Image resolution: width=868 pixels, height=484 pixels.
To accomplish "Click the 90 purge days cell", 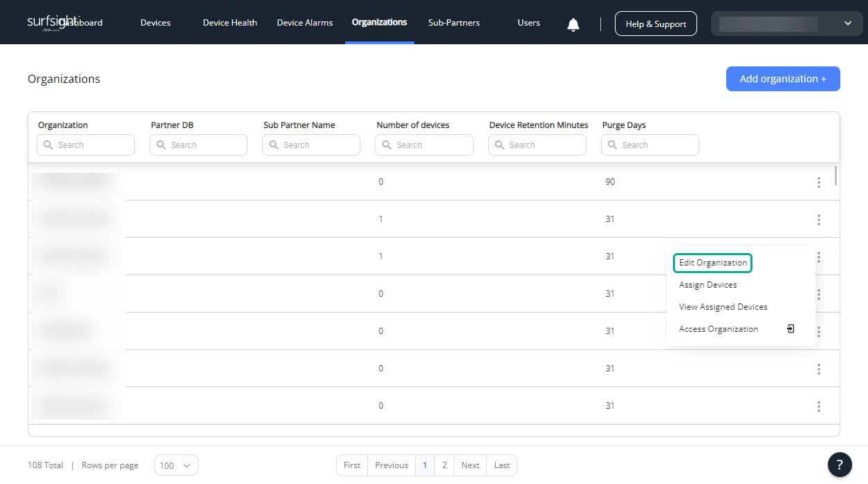I will 609,182.
